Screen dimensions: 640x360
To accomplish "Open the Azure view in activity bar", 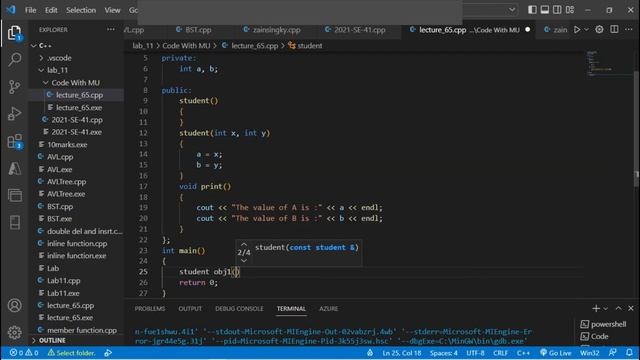I will pos(14,168).
